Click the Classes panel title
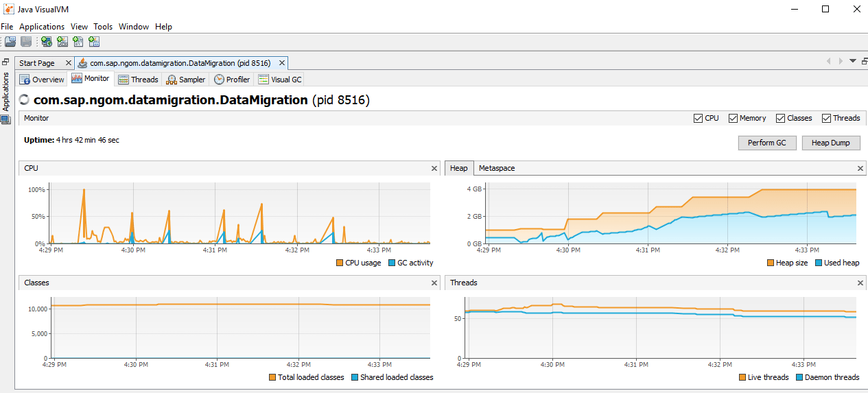Viewport: 868px width, 393px height. (36, 283)
